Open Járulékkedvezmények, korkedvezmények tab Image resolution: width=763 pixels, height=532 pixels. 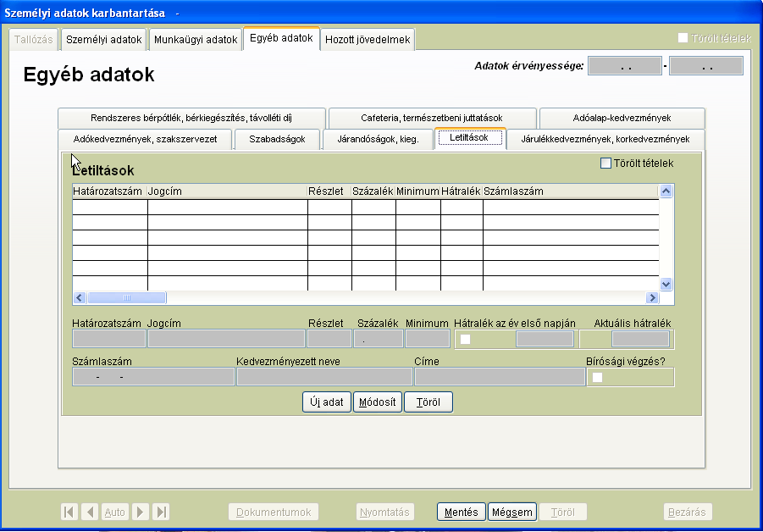(x=605, y=139)
